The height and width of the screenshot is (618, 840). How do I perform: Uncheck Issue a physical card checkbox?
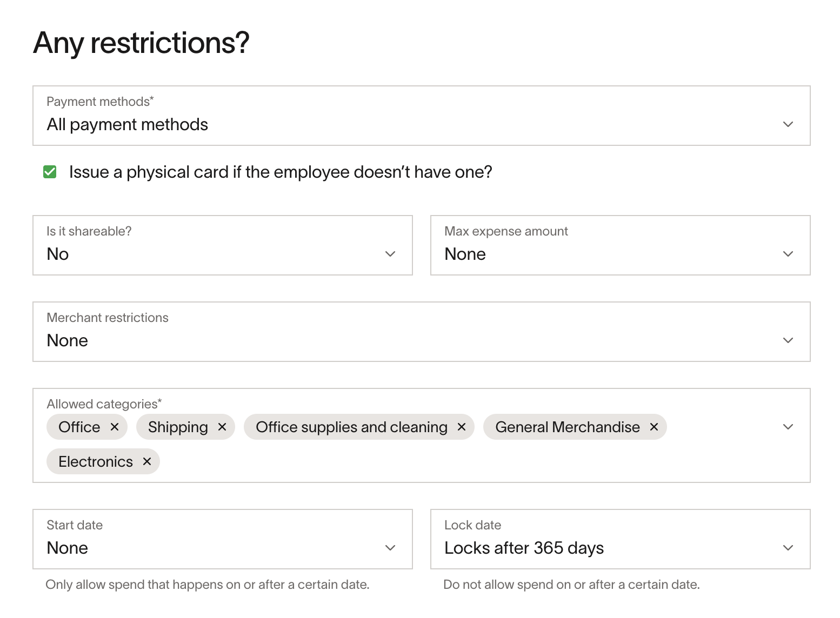point(50,172)
